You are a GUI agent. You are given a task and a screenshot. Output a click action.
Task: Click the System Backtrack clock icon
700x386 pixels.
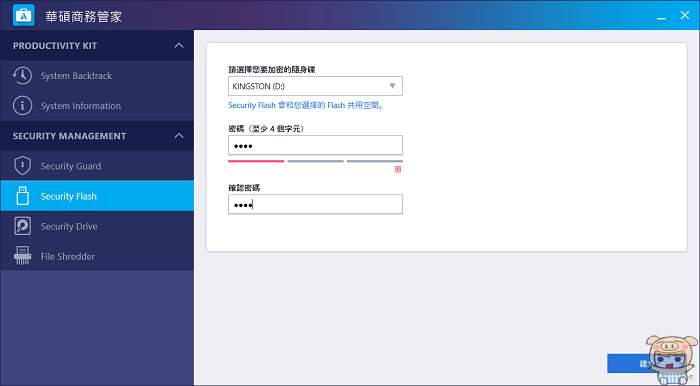pos(22,76)
